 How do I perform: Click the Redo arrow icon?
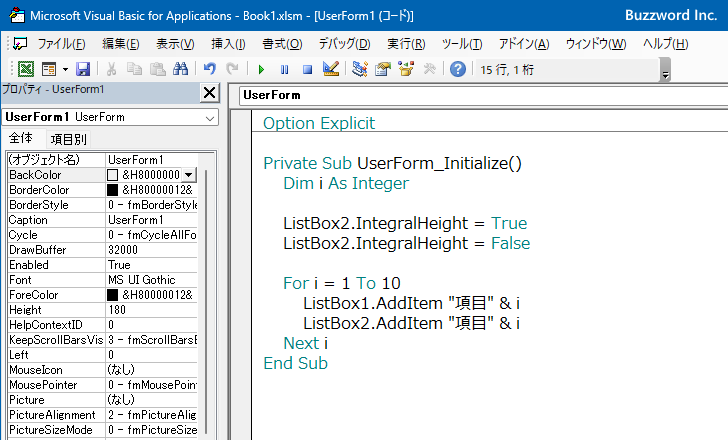(232, 69)
